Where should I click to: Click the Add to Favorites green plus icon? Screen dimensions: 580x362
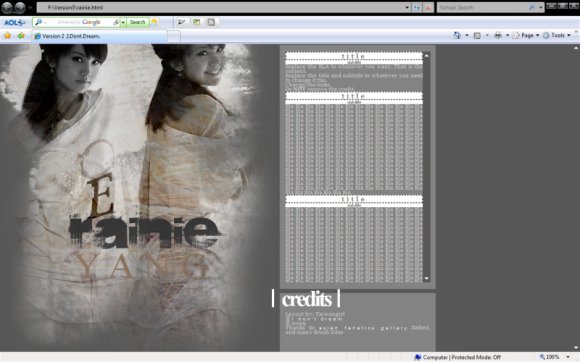(21, 36)
